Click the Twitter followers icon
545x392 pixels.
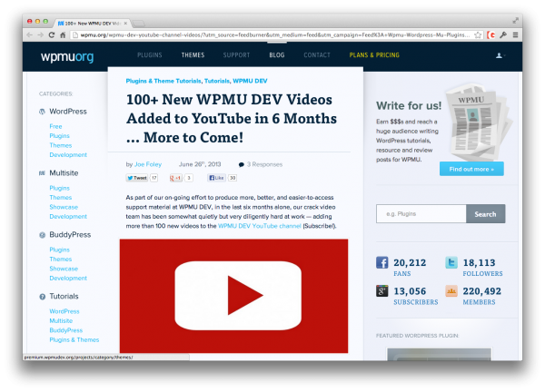click(x=451, y=262)
